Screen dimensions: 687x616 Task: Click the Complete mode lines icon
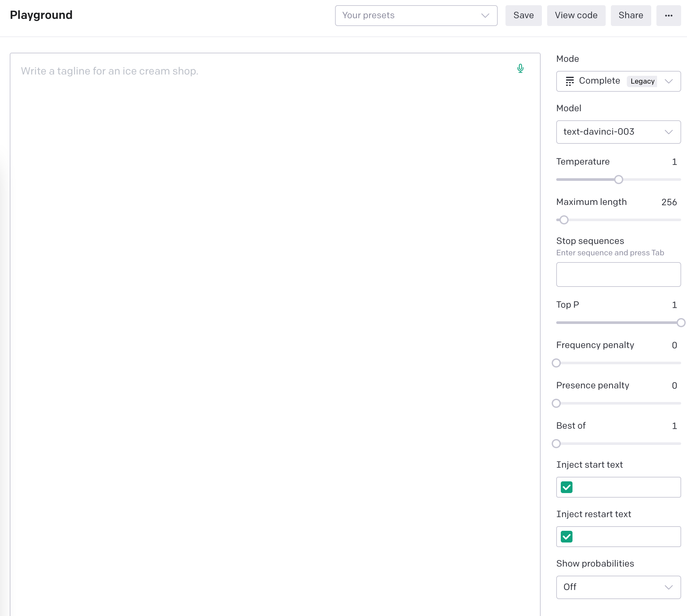point(569,81)
